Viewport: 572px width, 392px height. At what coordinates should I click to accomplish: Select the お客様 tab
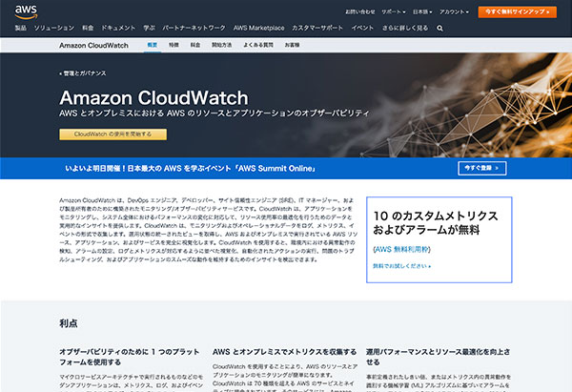click(292, 45)
